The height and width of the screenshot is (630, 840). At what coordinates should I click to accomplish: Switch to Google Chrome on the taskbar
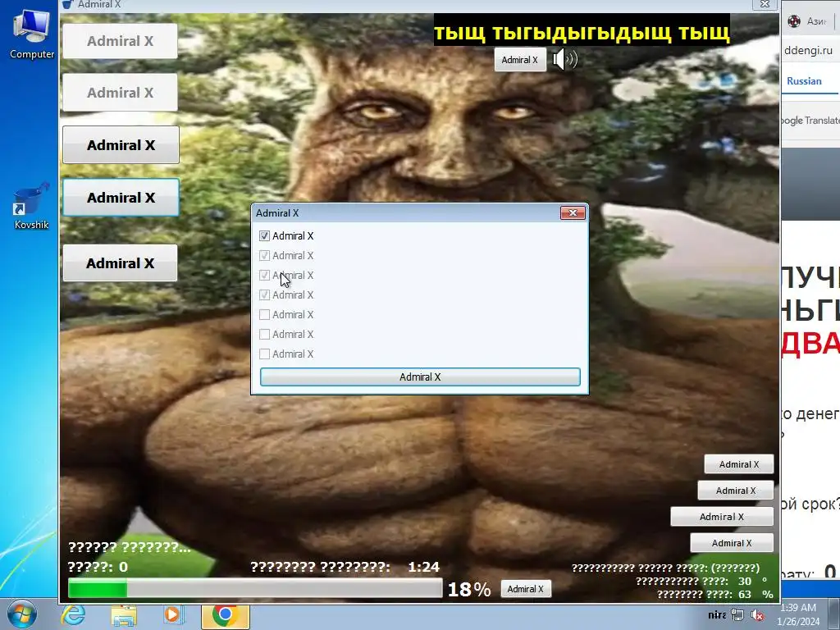[x=226, y=615]
